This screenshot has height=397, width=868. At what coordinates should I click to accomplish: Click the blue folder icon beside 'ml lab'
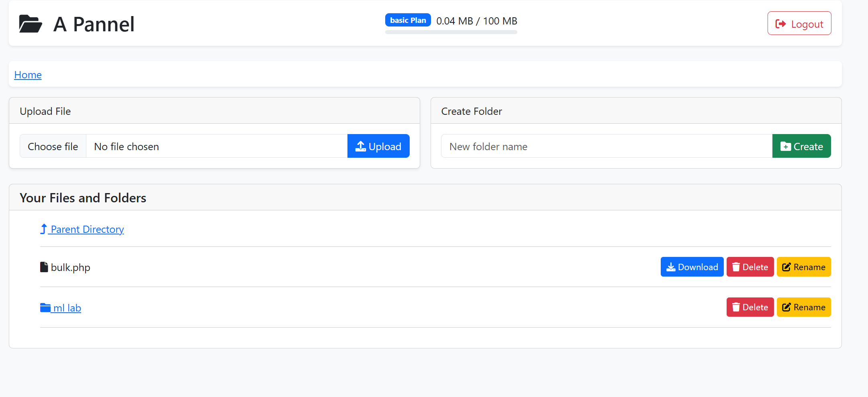click(x=45, y=307)
